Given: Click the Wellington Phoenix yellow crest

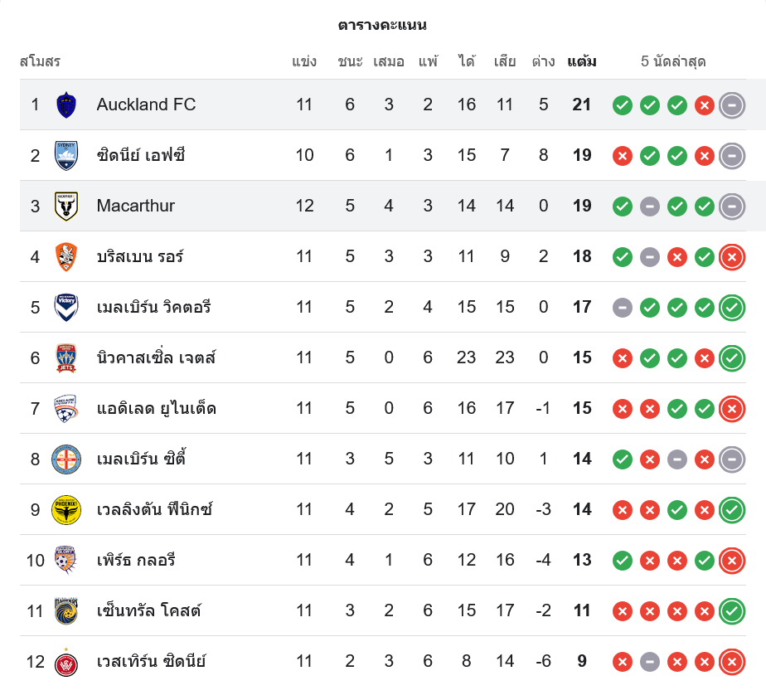Looking at the screenshot, I should coord(66,509).
